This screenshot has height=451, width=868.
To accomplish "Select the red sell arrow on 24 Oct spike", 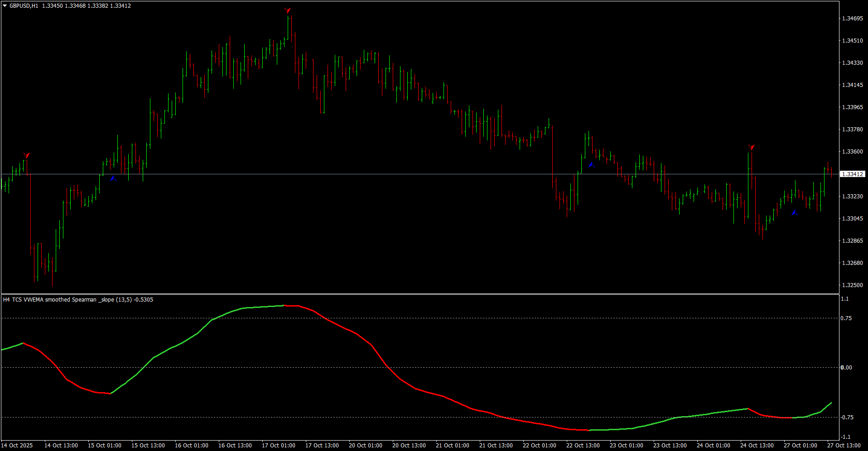I will click(751, 147).
